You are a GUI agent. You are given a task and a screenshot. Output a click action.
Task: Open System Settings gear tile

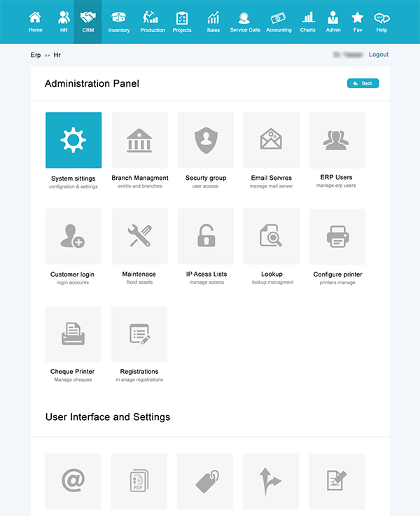coord(73,140)
